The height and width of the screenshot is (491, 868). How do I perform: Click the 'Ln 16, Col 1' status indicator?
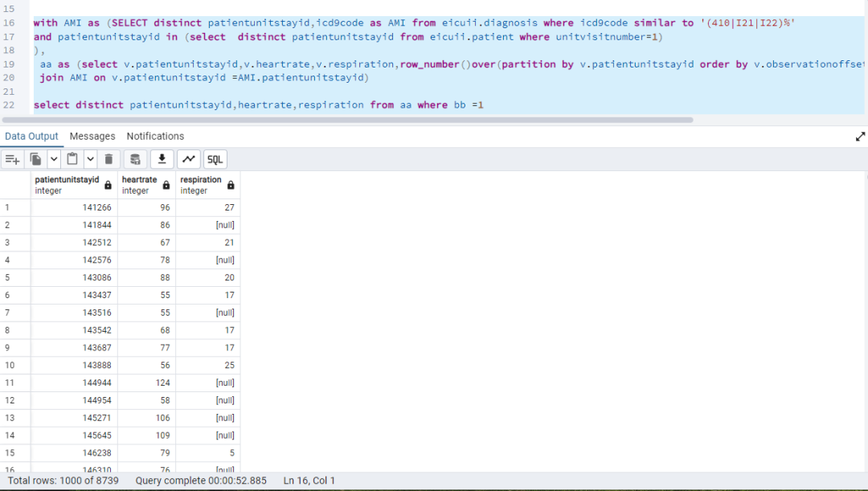point(309,481)
